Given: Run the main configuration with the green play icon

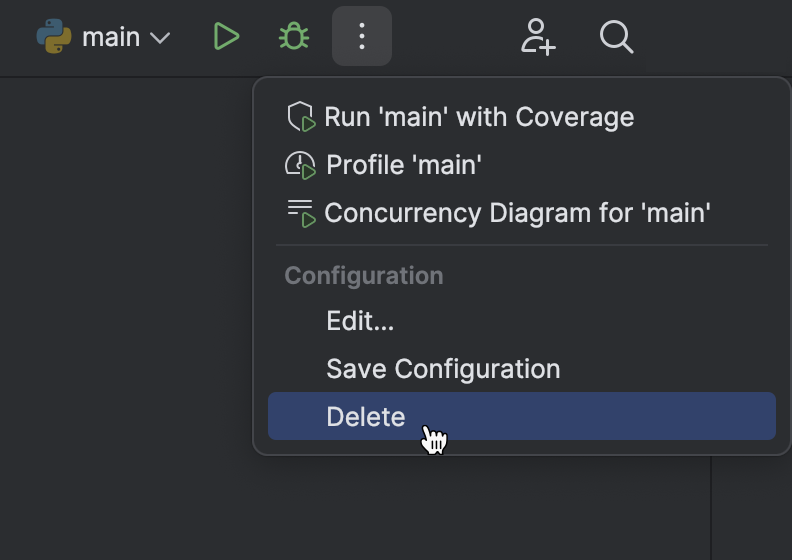Looking at the screenshot, I should tap(226, 37).
